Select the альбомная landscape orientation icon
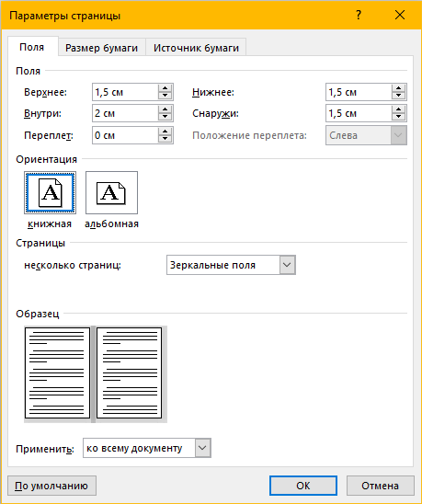Viewport: 422px width, 504px height. (x=111, y=192)
